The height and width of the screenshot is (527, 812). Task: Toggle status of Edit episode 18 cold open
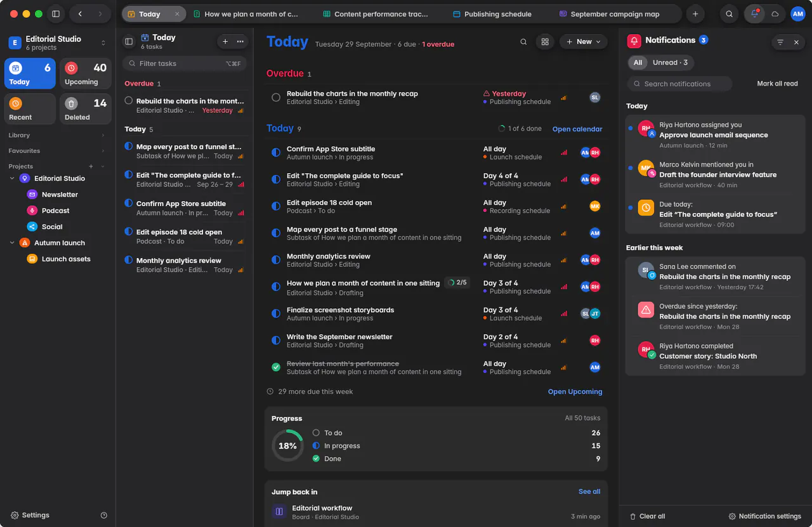tap(276, 207)
